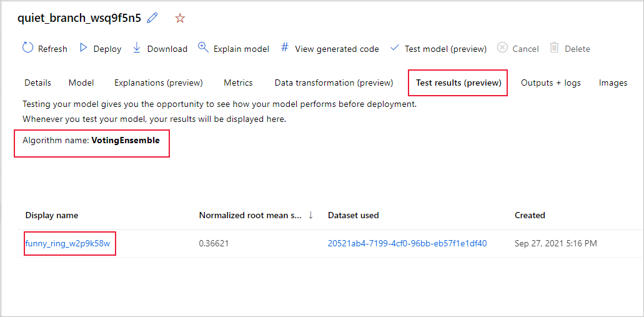The height and width of the screenshot is (317, 644).
Task: Open the funny_ring_w2p9k58w test run link
Action: (67, 243)
